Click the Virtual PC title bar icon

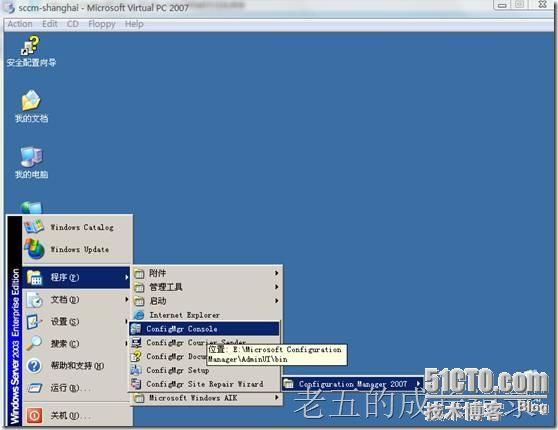pyautogui.click(x=10, y=7)
